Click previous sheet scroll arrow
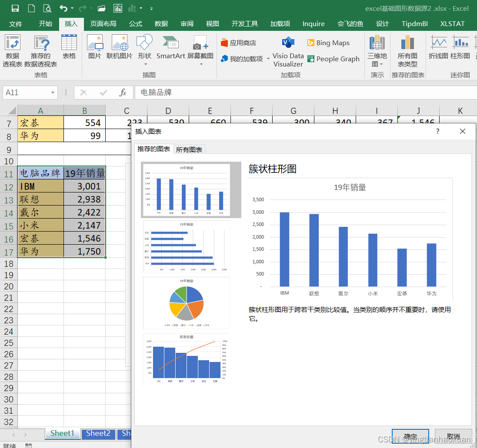The width and height of the screenshot is (477, 448). [13, 435]
